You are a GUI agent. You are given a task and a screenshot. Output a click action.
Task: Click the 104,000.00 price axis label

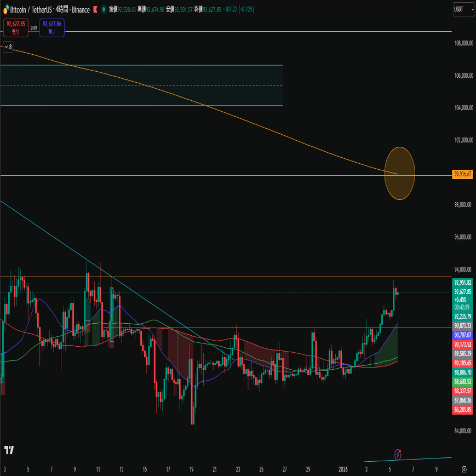(x=463, y=108)
